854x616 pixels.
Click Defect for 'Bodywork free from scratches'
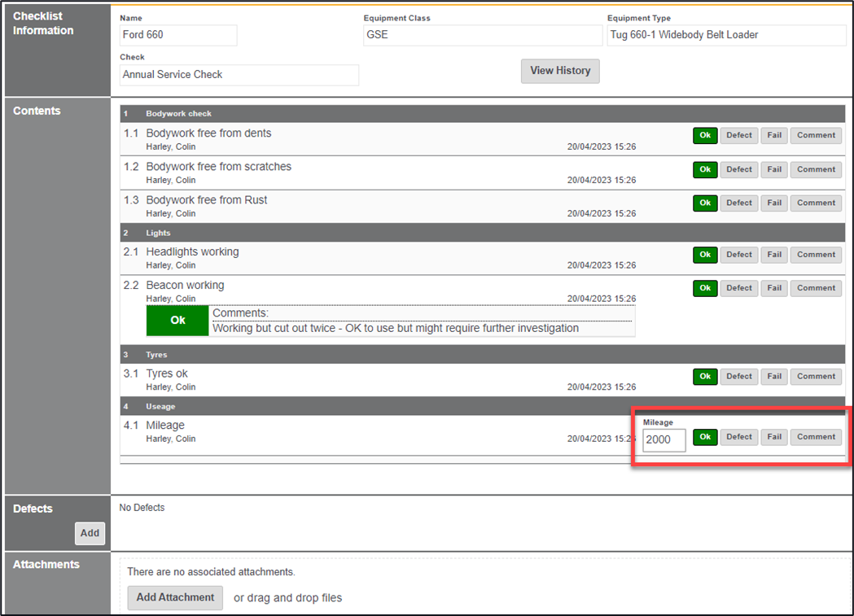point(738,169)
